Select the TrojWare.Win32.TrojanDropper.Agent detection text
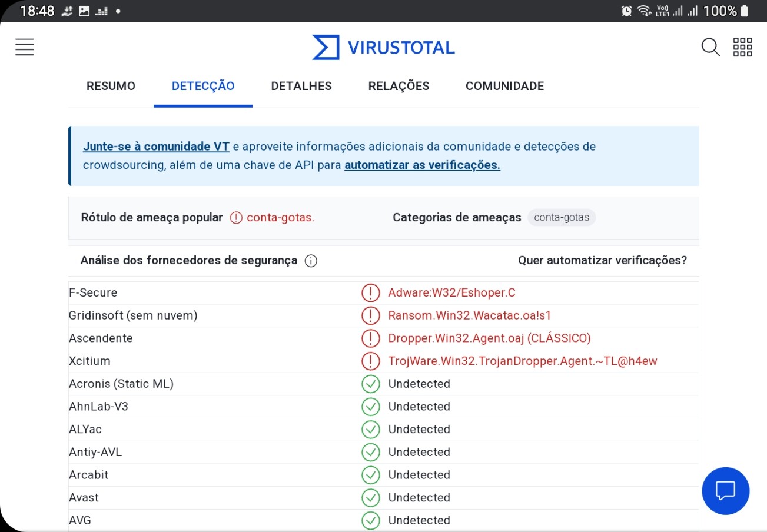Image resolution: width=767 pixels, height=532 pixels. (x=522, y=361)
